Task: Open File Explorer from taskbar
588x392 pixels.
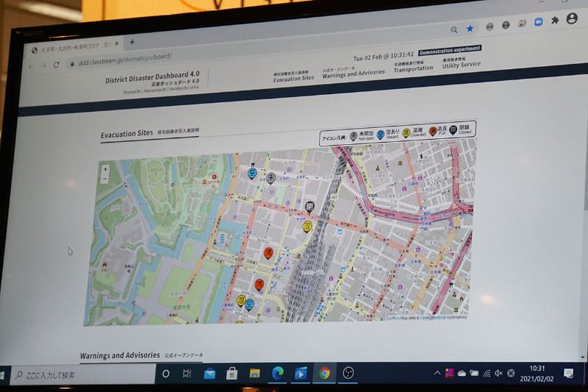Action: pyautogui.click(x=254, y=373)
